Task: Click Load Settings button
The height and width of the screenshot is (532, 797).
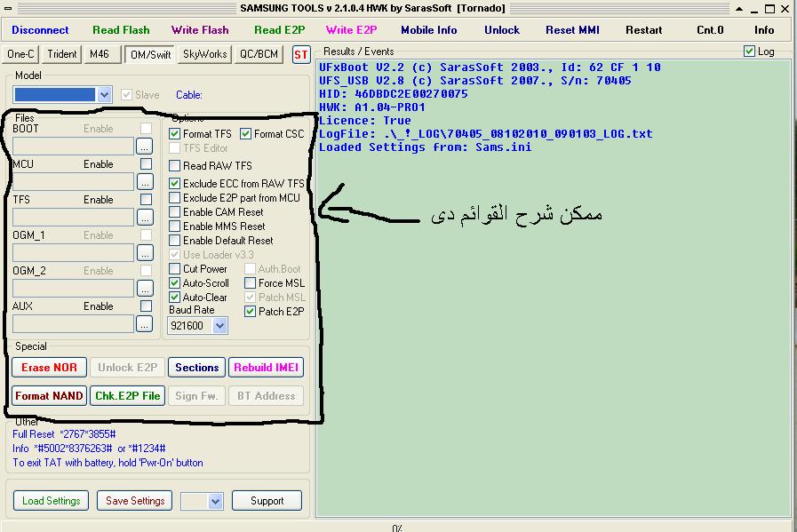Action: tap(51, 501)
